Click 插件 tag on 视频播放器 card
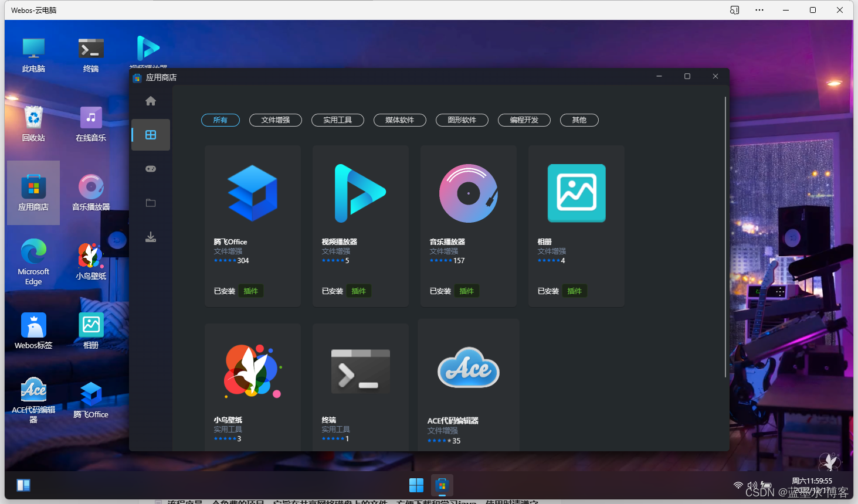858x504 pixels. coord(359,291)
